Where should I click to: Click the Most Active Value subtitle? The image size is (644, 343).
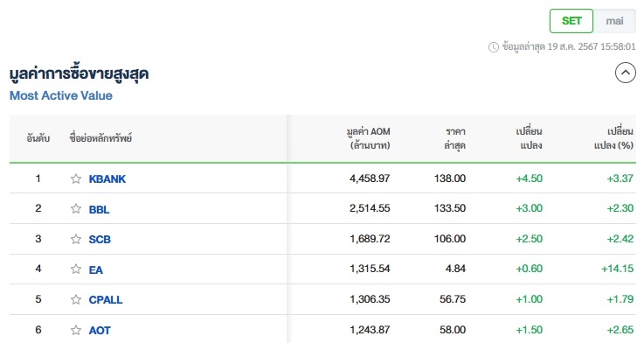61,95
